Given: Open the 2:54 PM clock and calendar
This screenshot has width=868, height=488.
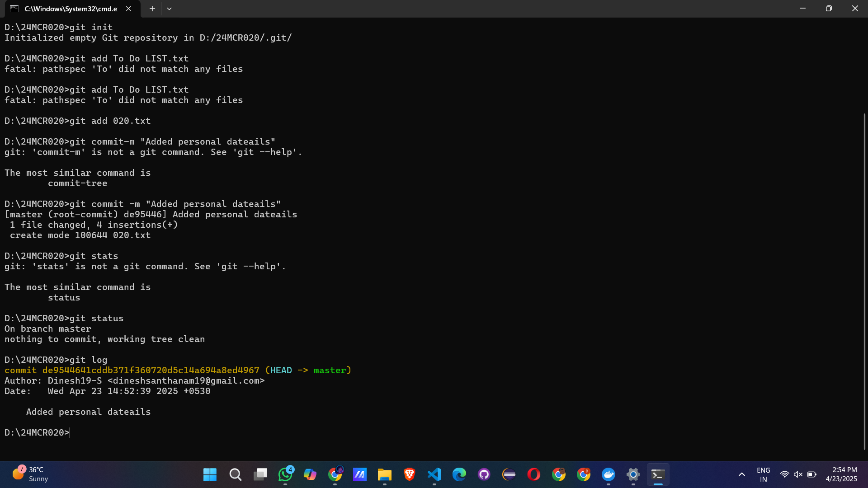Looking at the screenshot, I should [x=841, y=474].
